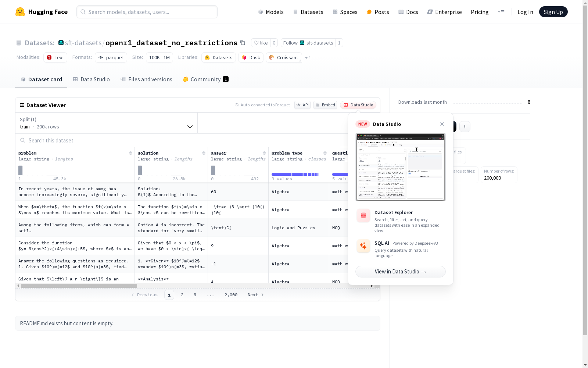Click the problem cell about smog
The image size is (588, 368).
coord(75,192)
